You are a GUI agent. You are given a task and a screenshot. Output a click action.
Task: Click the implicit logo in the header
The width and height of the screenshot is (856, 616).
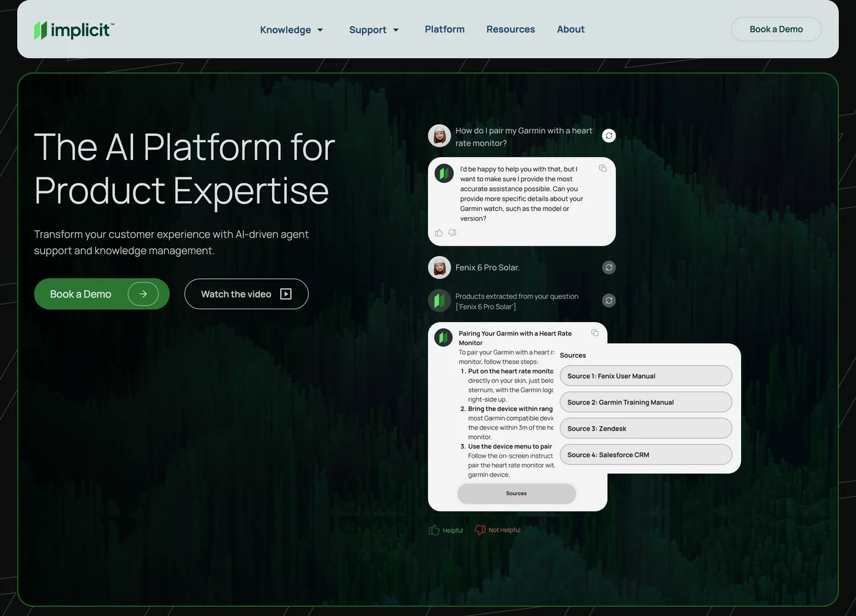[x=74, y=29]
